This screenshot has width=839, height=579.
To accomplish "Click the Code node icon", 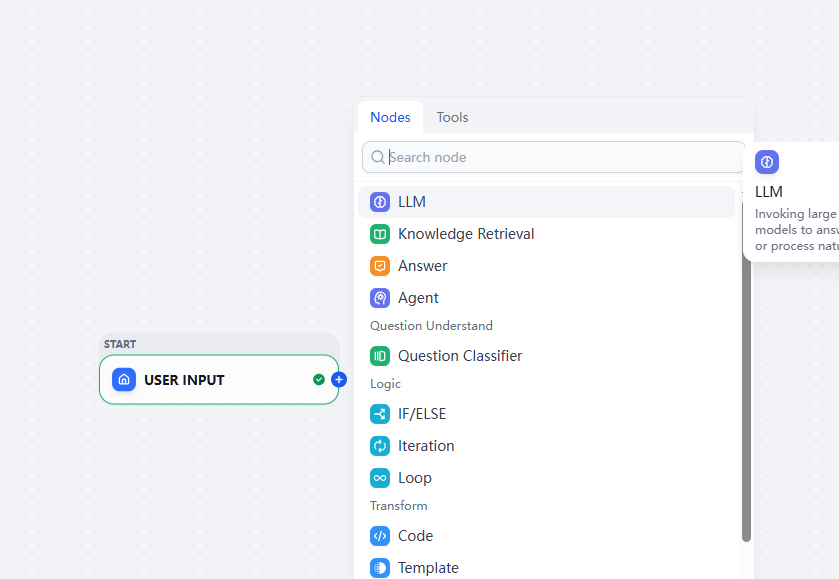I will click(380, 536).
